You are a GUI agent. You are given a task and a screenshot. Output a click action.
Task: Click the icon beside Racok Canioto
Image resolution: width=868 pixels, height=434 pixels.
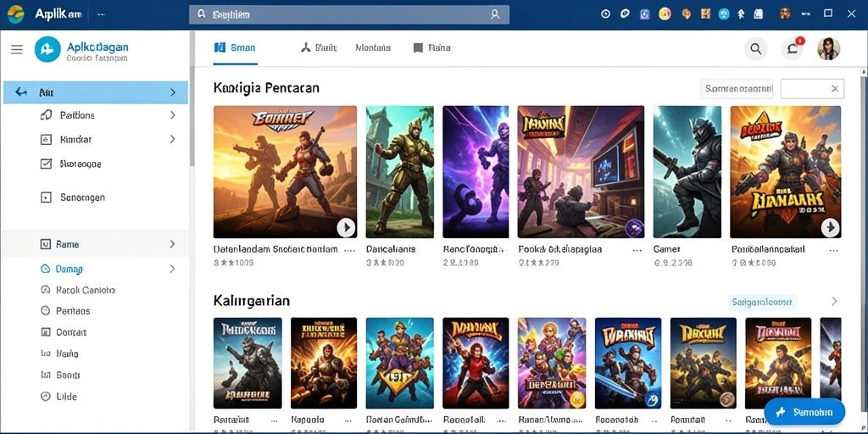(46, 290)
